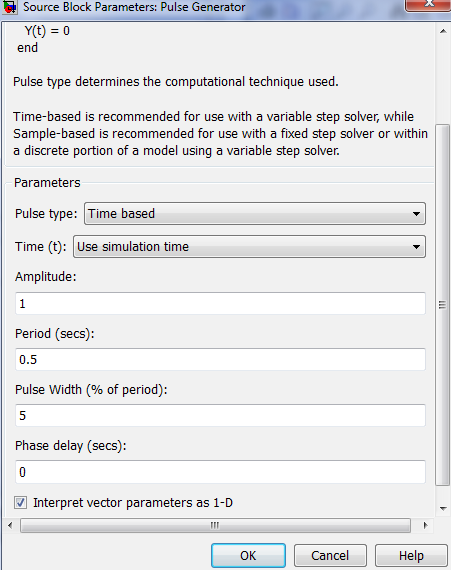Open the Pulse type dropdown
Screen dimensions: 451x570
255,213
